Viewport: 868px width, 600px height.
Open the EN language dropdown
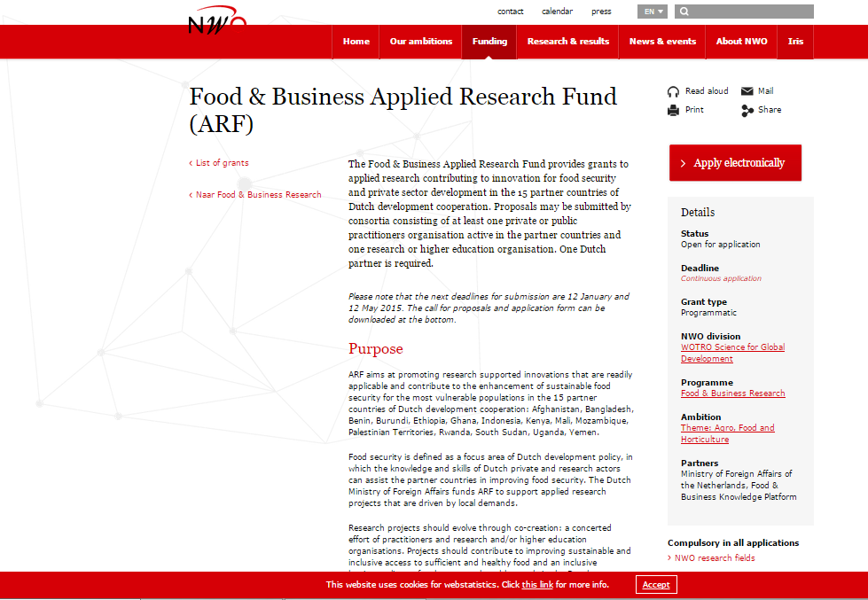point(652,12)
